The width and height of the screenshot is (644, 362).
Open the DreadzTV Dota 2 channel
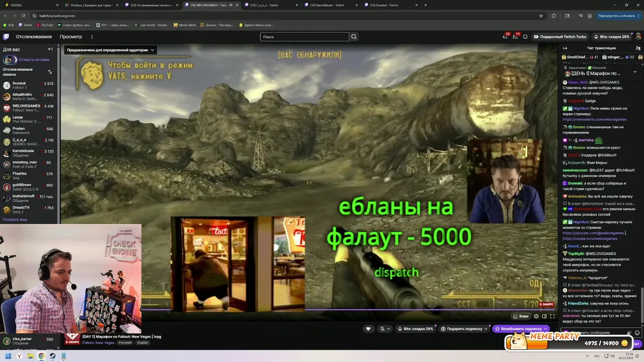[x=29, y=210]
